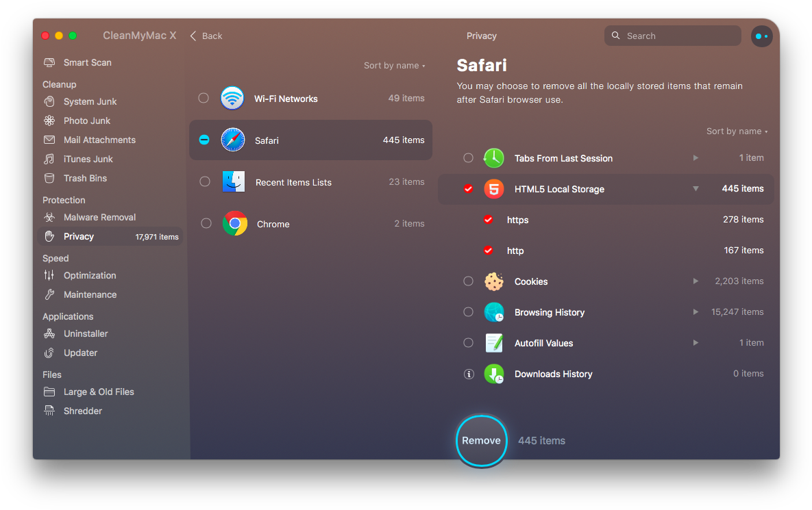Click the Safari compass icon

pos(233,140)
